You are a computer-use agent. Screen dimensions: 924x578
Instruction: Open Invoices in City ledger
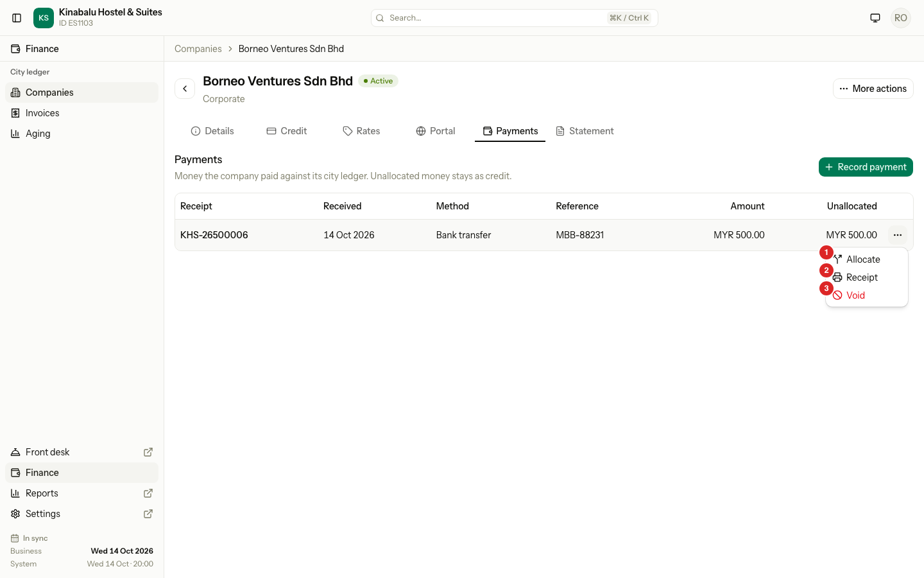81,113
